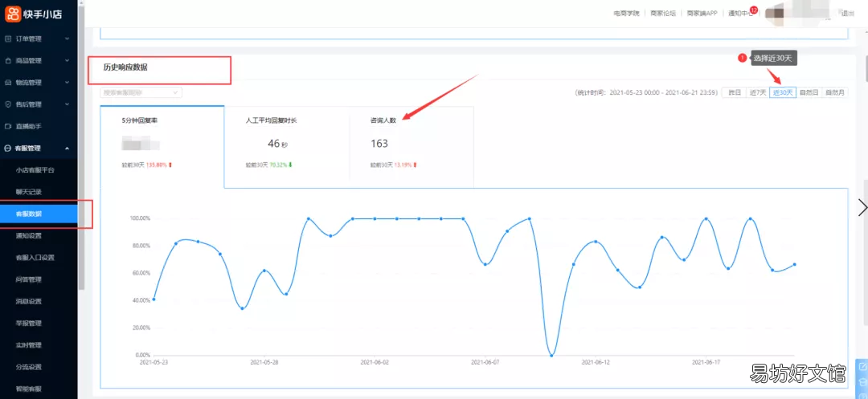The width and height of the screenshot is (868, 399).
Task: Collapse the 客服管理 section chevron
Action: click(67, 148)
